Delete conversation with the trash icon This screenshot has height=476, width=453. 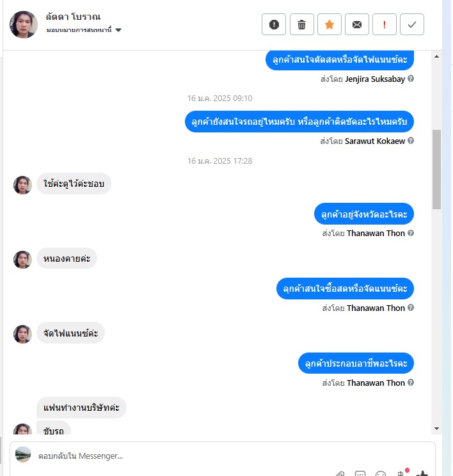pyautogui.click(x=301, y=24)
